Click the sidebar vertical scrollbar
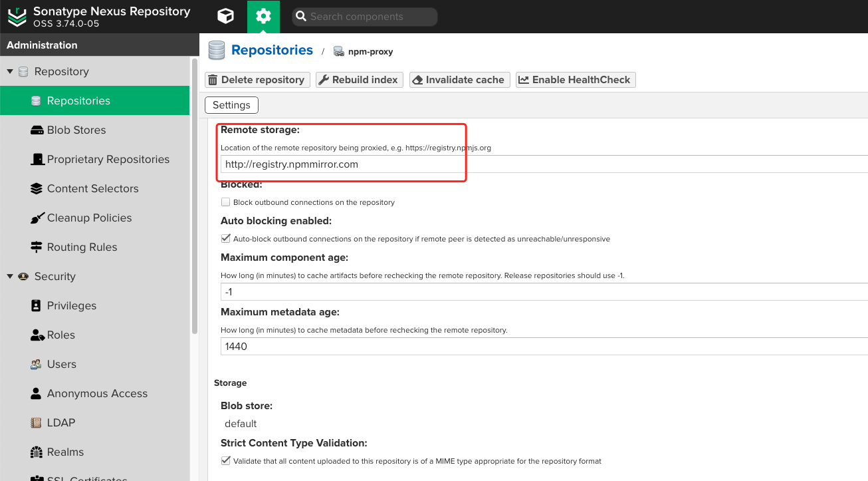Viewport: 868px width, 481px height. 194,196
